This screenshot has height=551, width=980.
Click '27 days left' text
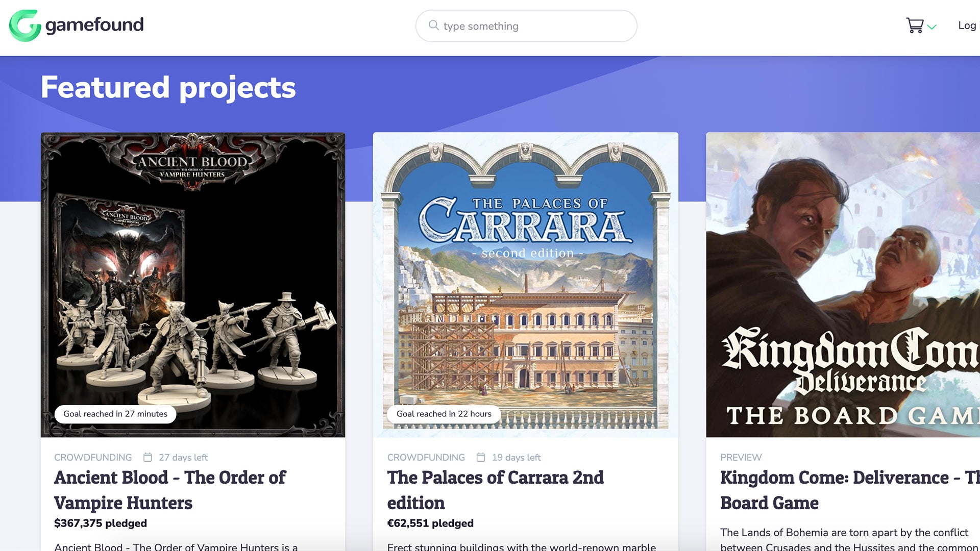tap(183, 458)
